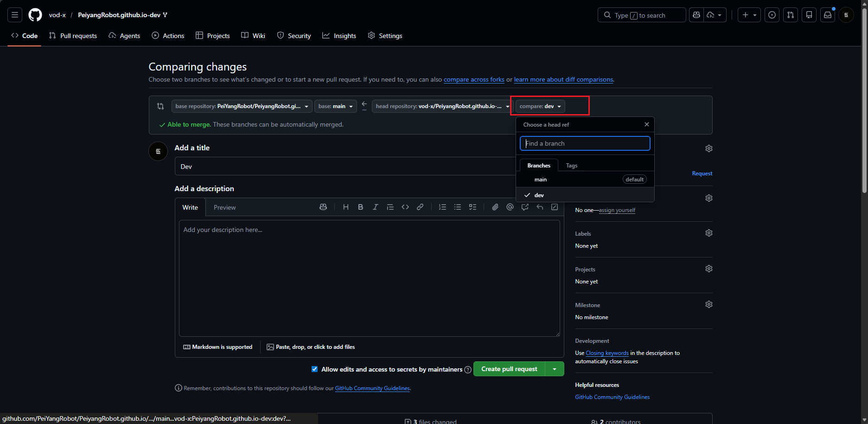The width and height of the screenshot is (868, 424).
Task: Open the issues icon in header
Action: coord(772,15)
